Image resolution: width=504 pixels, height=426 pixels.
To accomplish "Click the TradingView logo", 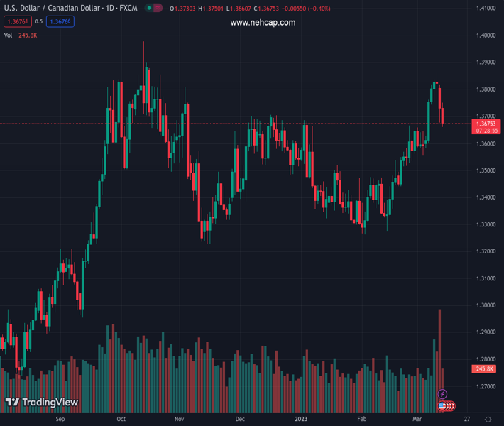I will click(42, 403).
